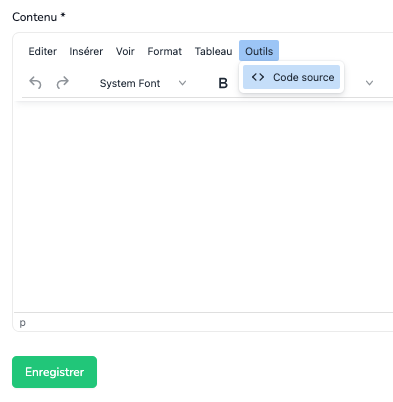This screenshot has height=402, width=393.
Task: Open the Format menu
Action: (165, 51)
